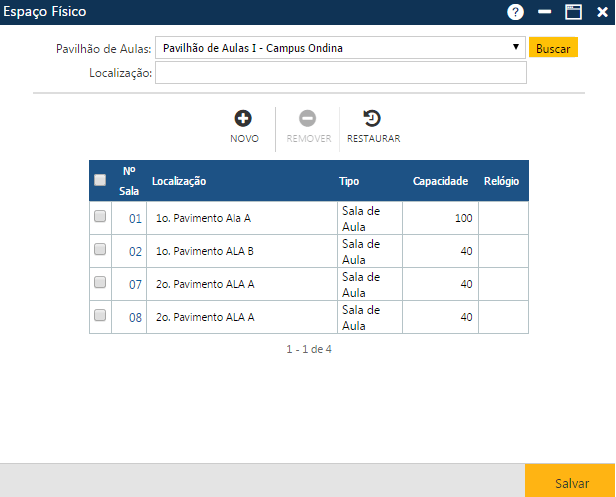The height and width of the screenshot is (497, 616).
Task: Select checkbox for room 02 row
Action: 100,250
